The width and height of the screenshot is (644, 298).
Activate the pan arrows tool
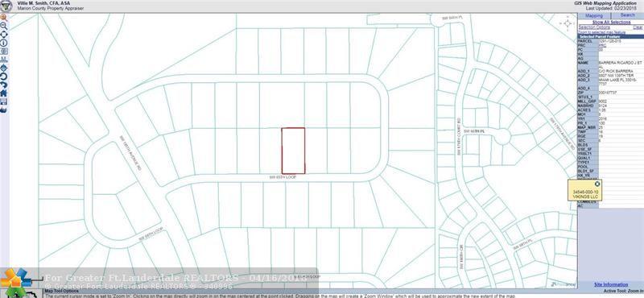coord(4,34)
